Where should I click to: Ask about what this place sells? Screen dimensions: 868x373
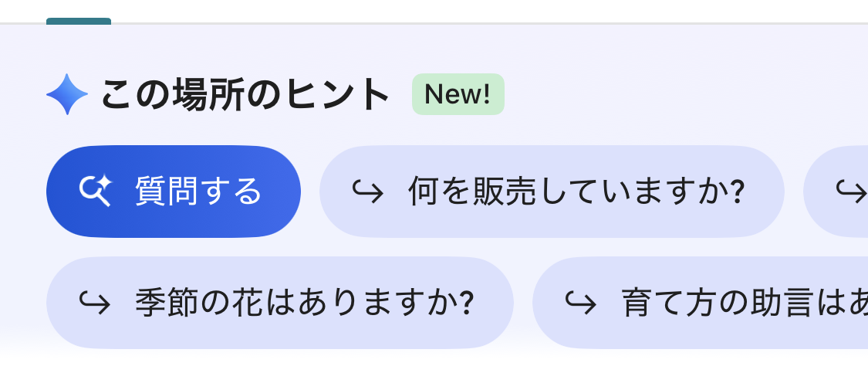coord(552,191)
